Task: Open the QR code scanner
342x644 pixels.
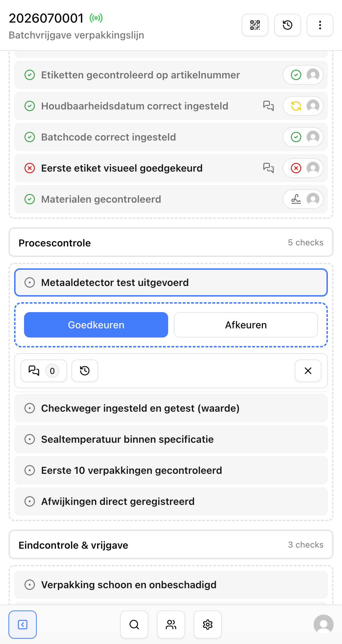Action: point(255,25)
